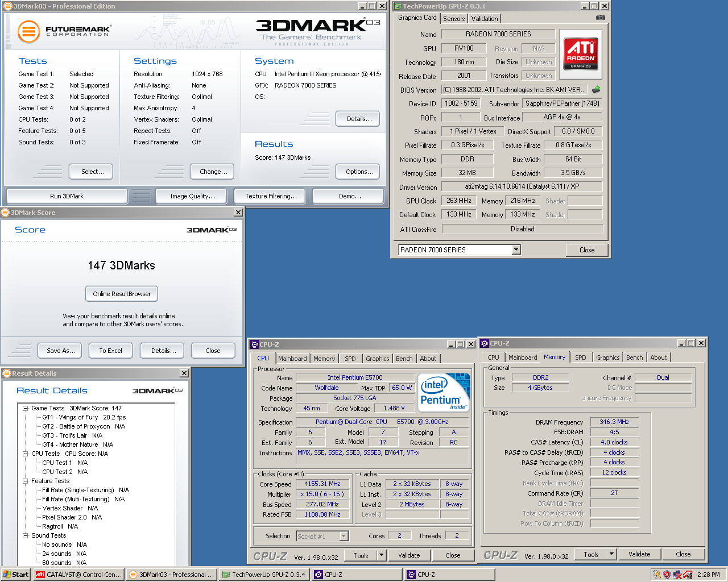
Task: Open the Online ResultBrowser
Action: pos(122,294)
